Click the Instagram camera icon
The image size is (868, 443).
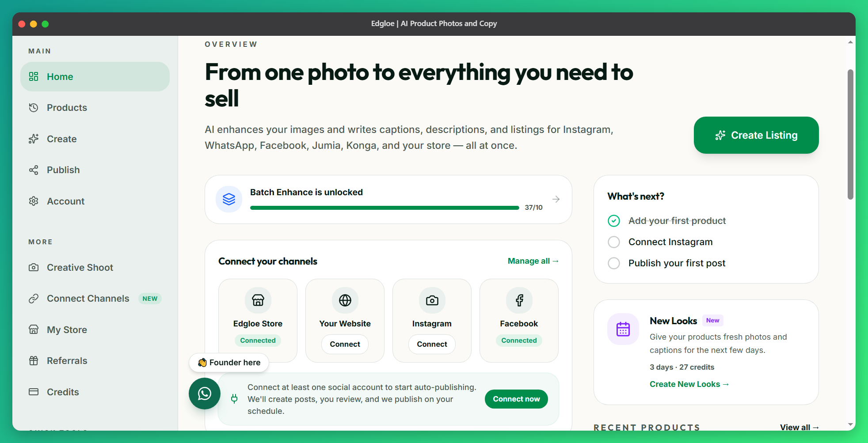432,300
